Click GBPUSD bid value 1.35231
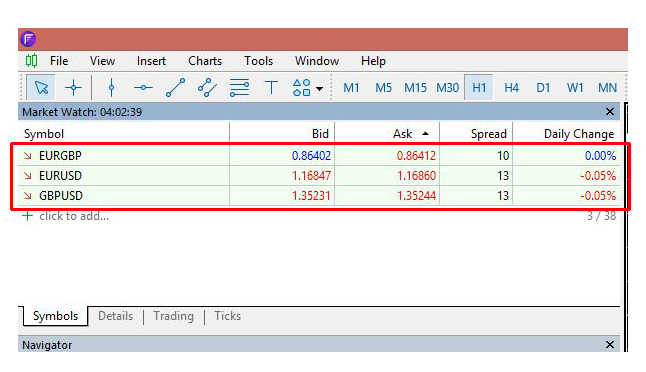This screenshot has height=372, width=646. [311, 196]
